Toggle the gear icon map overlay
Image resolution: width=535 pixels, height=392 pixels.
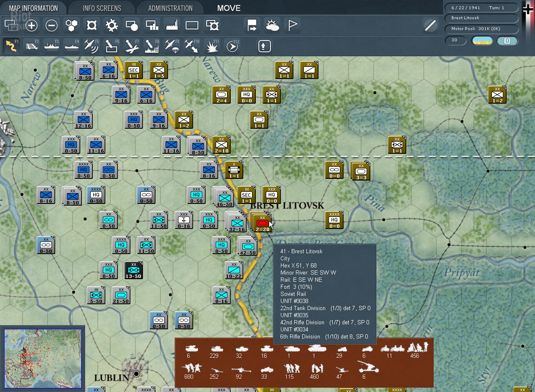pyautogui.click(x=112, y=25)
